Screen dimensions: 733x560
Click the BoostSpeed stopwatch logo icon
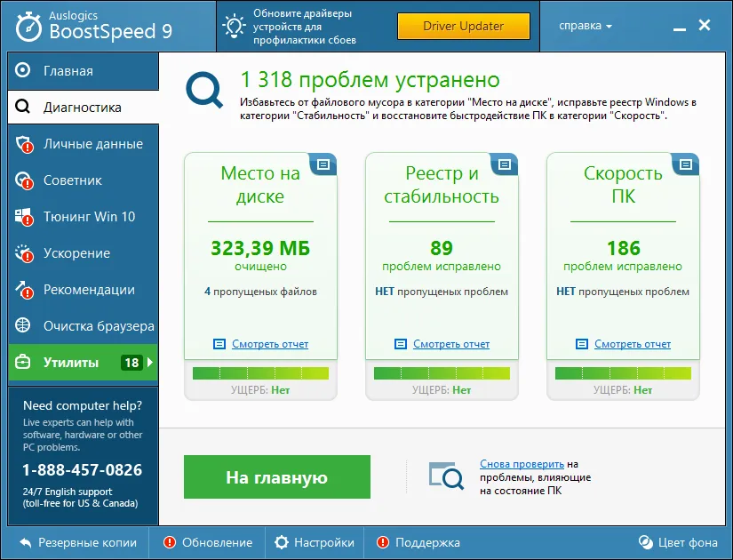coord(28,28)
